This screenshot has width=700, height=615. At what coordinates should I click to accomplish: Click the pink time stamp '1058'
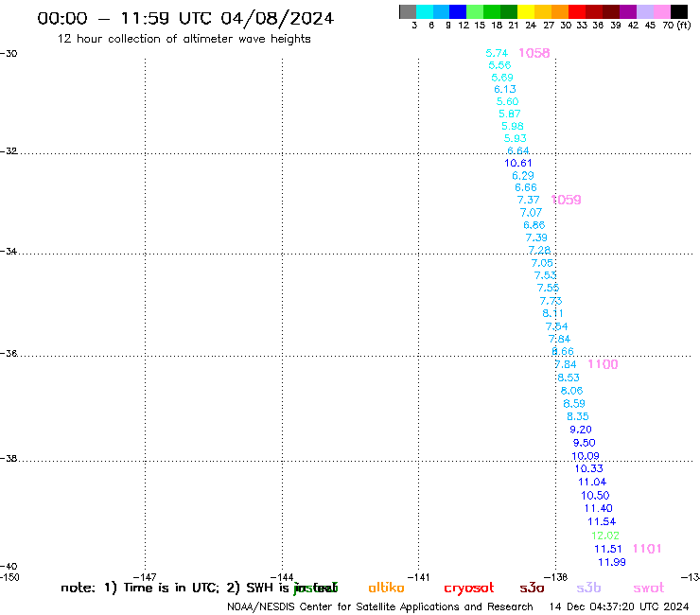tap(534, 53)
